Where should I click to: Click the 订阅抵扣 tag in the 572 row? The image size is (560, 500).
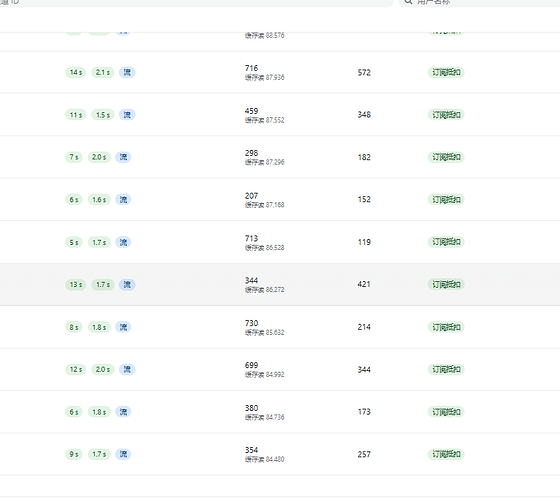(x=446, y=72)
